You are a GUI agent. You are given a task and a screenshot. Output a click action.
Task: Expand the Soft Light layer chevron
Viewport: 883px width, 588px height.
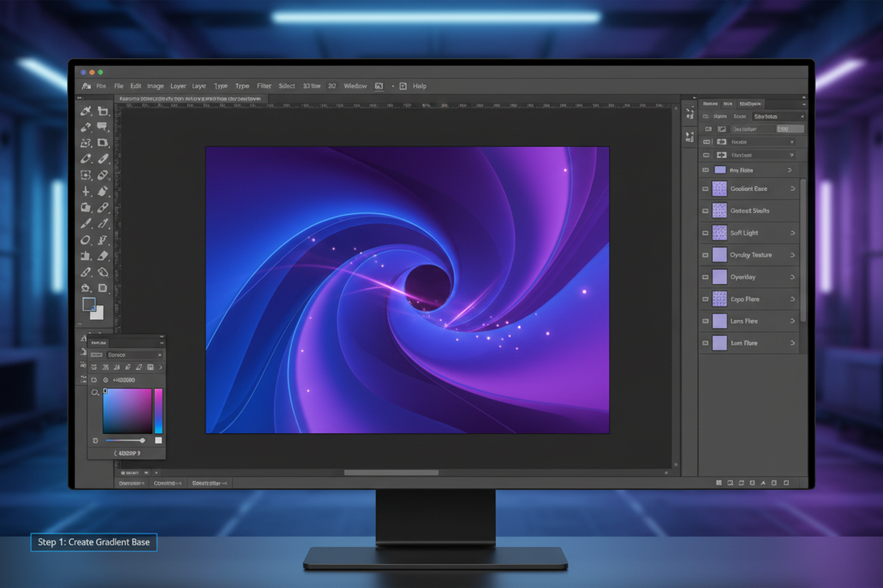(x=791, y=233)
